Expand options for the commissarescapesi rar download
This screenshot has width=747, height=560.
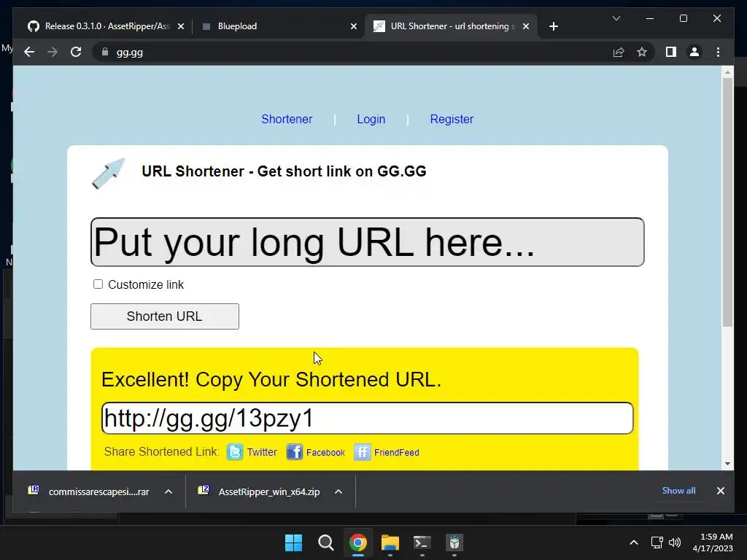169,491
